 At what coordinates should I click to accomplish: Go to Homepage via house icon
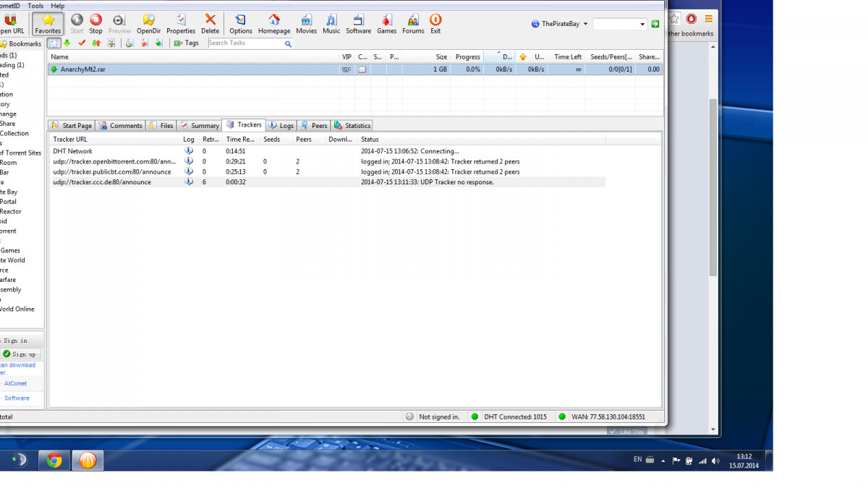point(274,23)
